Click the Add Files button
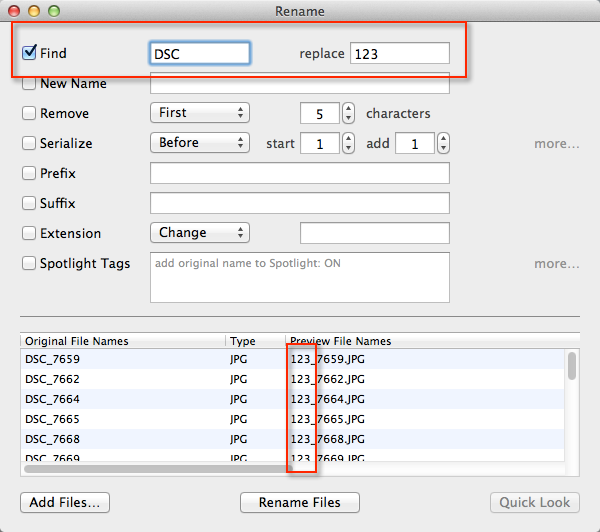Image resolution: width=600 pixels, height=532 pixels. (x=65, y=502)
